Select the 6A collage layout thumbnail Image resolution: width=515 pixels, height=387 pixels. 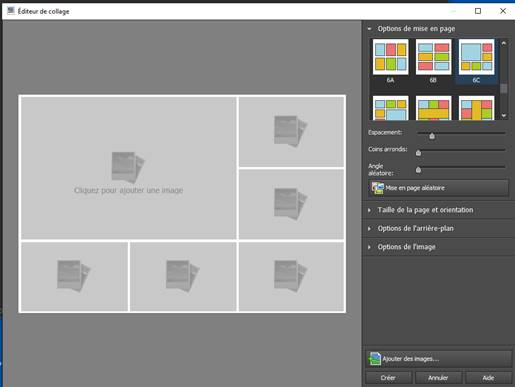[x=390, y=57]
